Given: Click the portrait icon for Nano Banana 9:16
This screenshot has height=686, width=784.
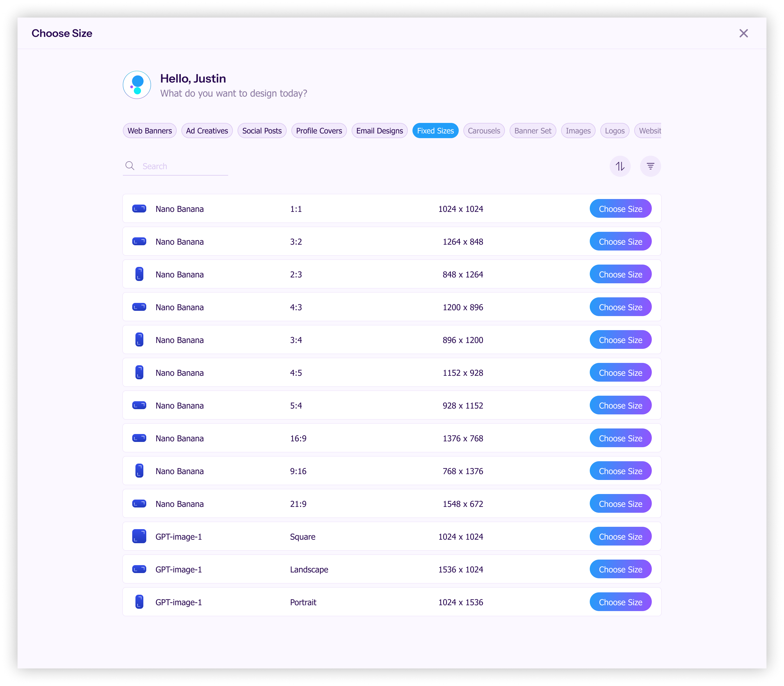Looking at the screenshot, I should coord(139,471).
